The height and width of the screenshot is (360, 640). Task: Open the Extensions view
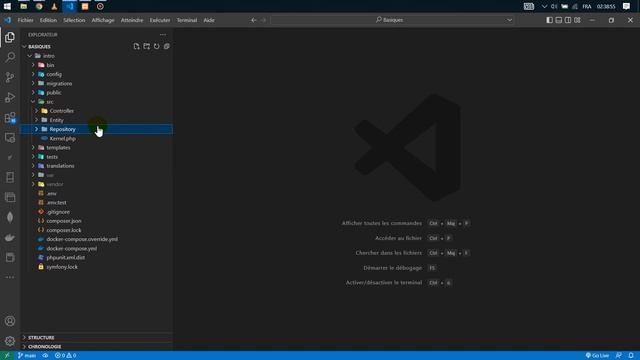pos(10,118)
